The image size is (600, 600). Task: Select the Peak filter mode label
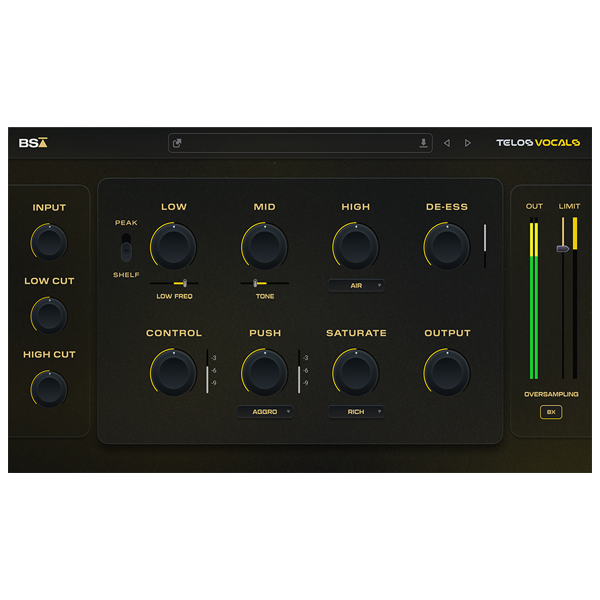click(126, 223)
